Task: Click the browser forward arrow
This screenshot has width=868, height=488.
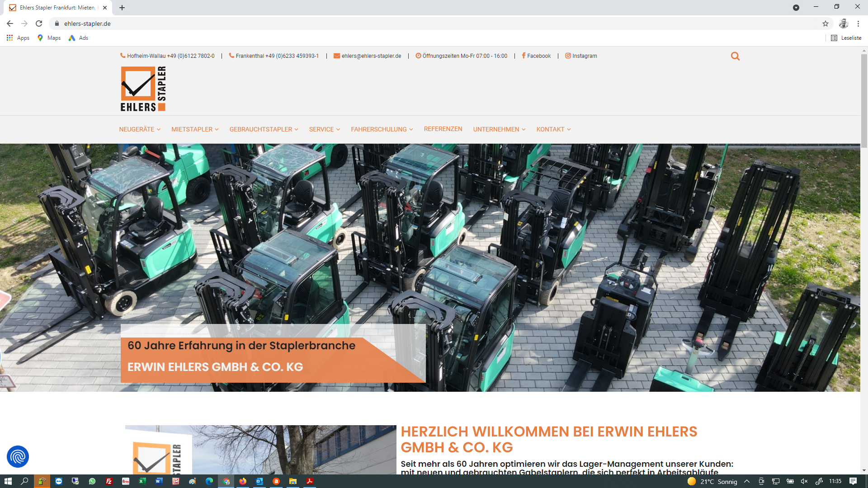Action: click(24, 23)
